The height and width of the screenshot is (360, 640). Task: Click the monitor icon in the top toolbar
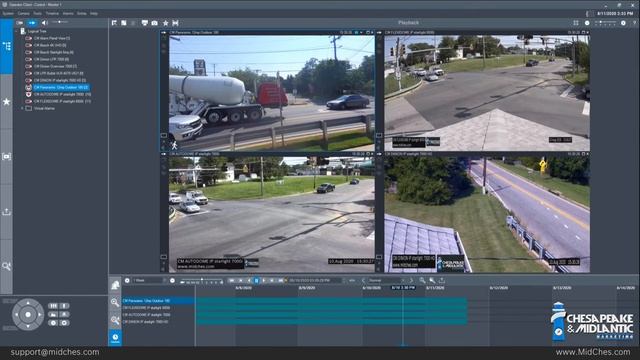click(144, 23)
